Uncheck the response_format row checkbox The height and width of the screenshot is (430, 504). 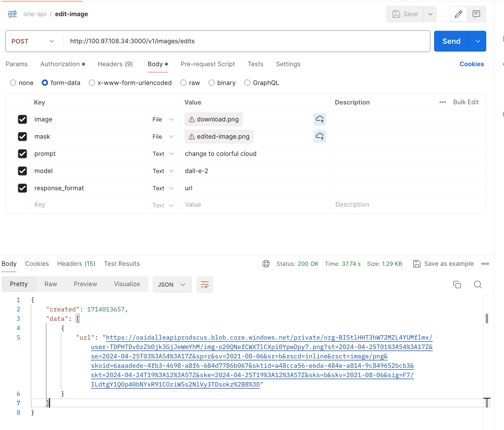point(22,188)
